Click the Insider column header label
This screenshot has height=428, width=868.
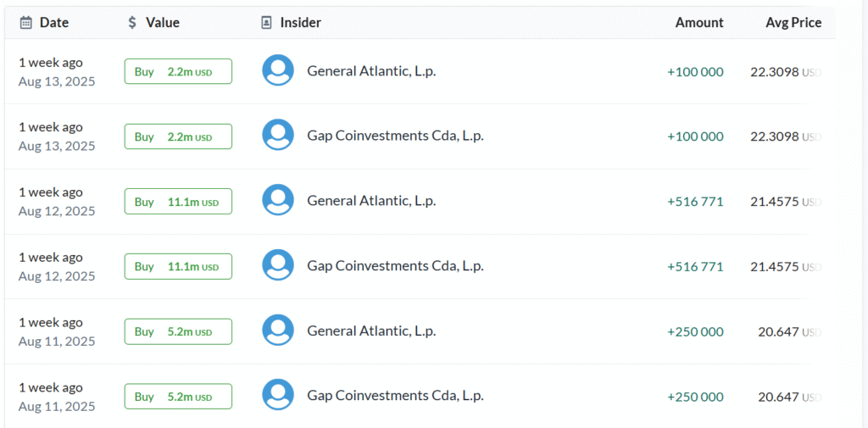pos(301,23)
